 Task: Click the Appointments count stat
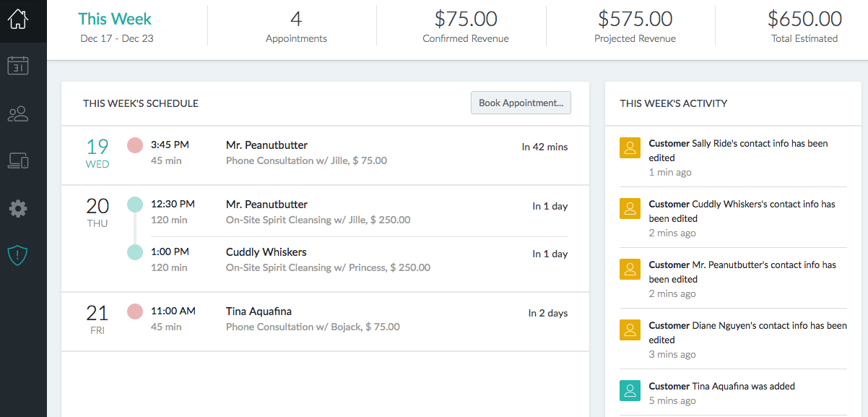[296, 19]
